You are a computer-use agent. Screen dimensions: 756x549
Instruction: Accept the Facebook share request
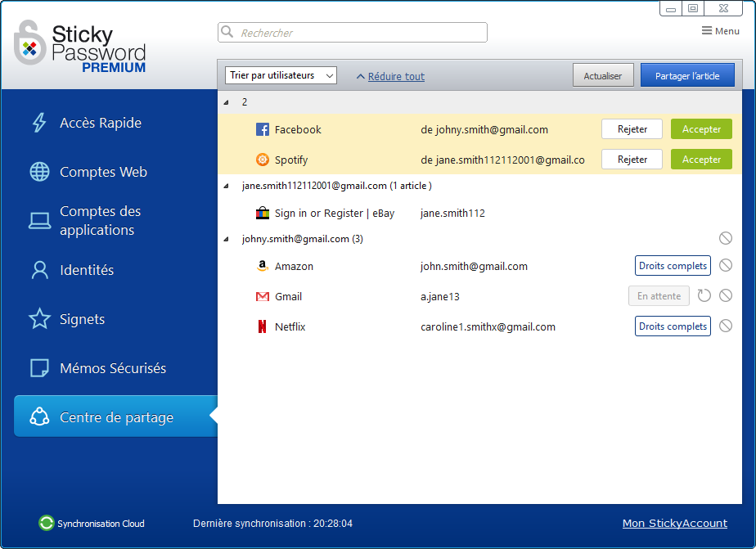[x=701, y=129]
